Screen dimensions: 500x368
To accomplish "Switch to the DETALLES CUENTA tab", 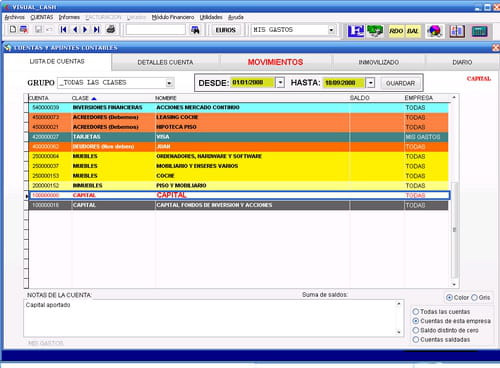I will [165, 62].
